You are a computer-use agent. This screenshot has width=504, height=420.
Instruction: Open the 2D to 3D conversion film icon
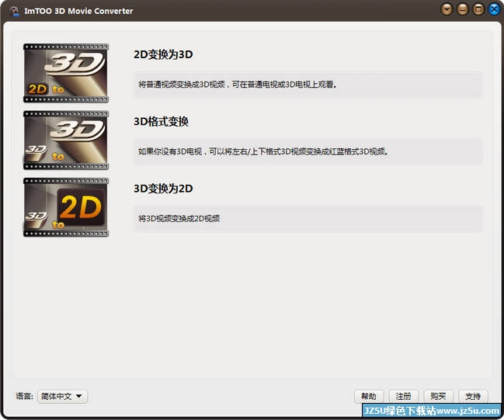point(66,73)
